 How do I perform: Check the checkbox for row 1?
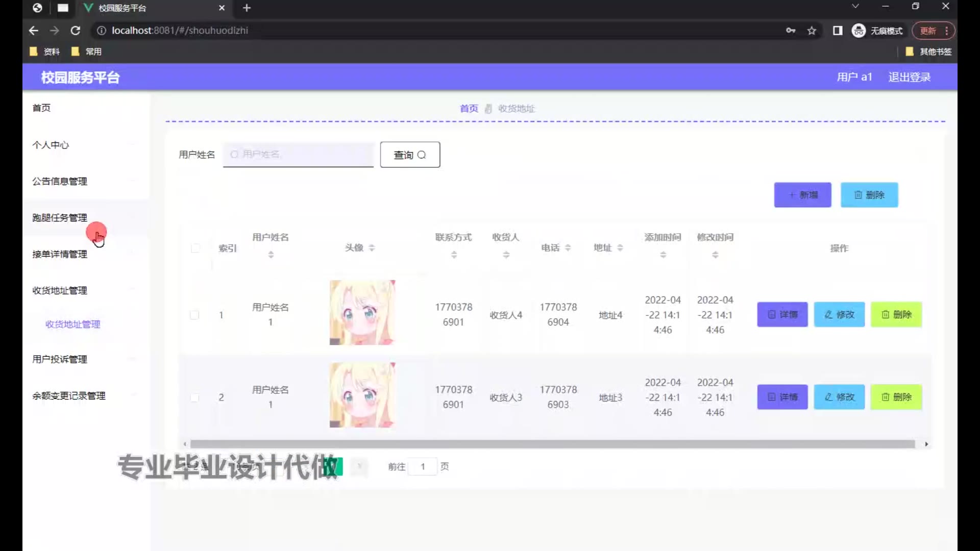(194, 315)
